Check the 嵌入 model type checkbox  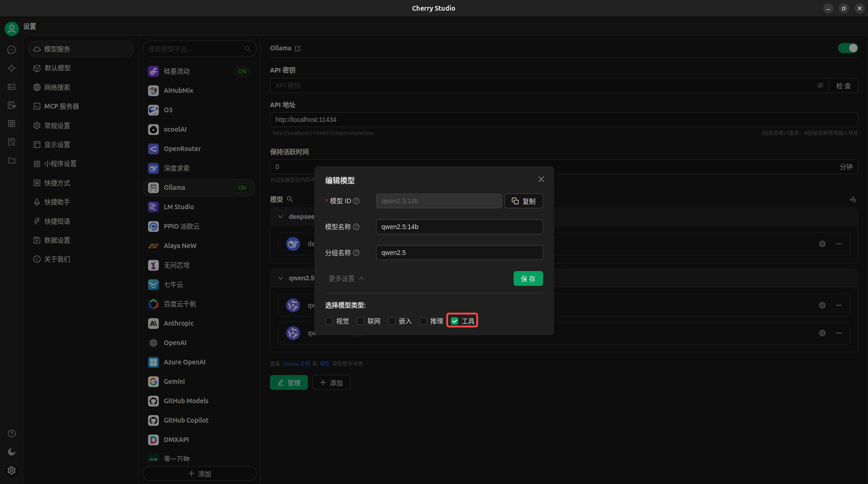(392, 321)
